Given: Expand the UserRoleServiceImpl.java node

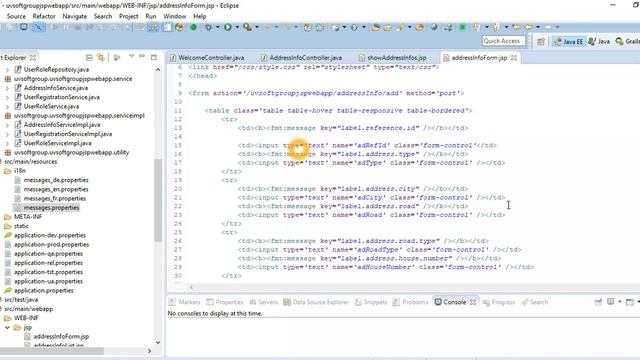Looking at the screenshot, I should (x=7, y=143).
